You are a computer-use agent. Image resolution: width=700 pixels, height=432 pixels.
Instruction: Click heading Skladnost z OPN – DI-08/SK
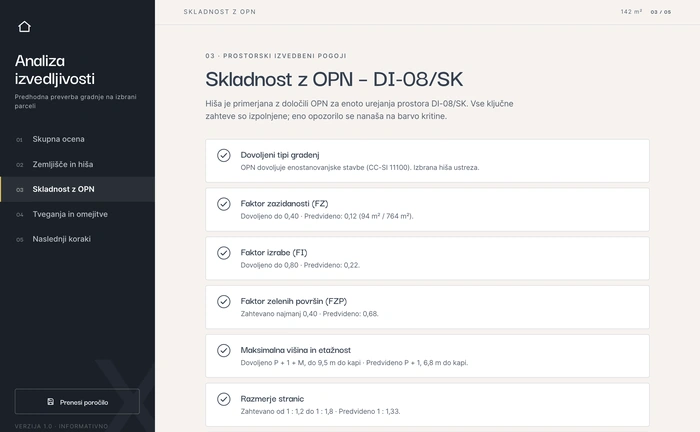(334, 79)
